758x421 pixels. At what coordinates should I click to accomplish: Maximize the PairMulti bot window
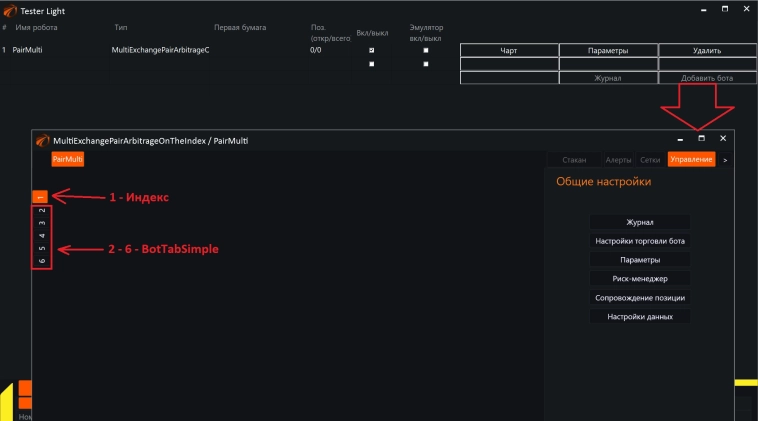pyautogui.click(x=701, y=138)
